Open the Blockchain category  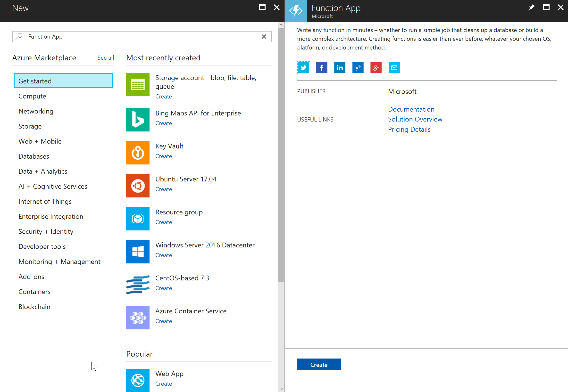34,307
